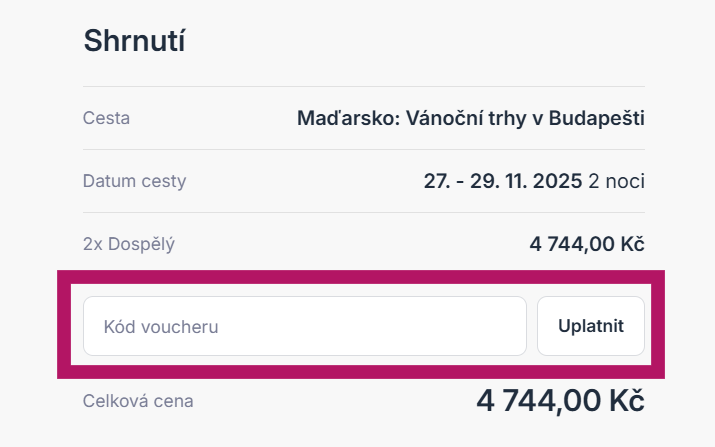Image resolution: width=715 pixels, height=447 pixels.
Task: Click the 2x Dospělý label
Action: (x=130, y=243)
